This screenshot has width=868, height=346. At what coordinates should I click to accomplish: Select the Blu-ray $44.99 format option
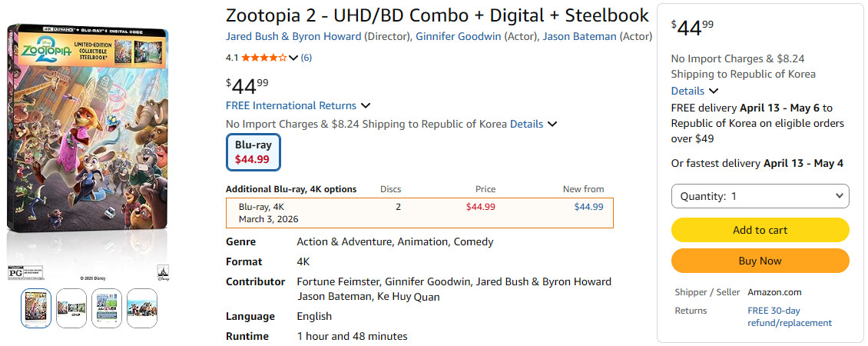(x=253, y=152)
